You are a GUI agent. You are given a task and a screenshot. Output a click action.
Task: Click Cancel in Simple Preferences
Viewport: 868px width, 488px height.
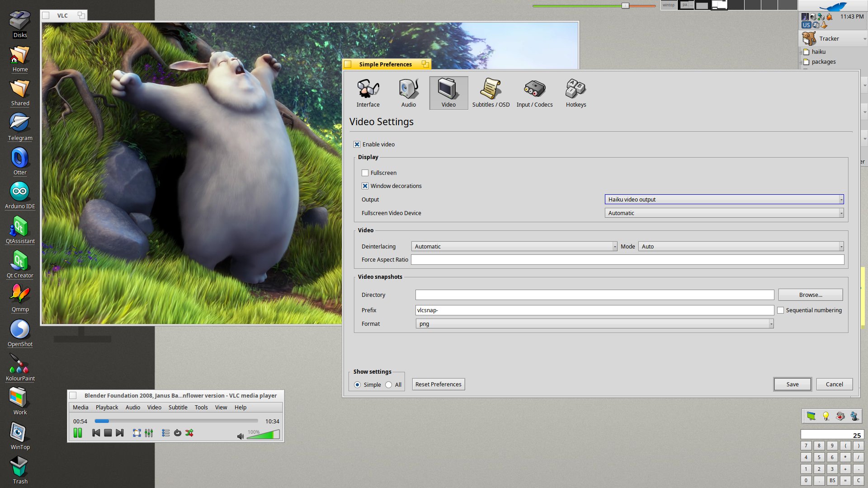click(x=834, y=384)
